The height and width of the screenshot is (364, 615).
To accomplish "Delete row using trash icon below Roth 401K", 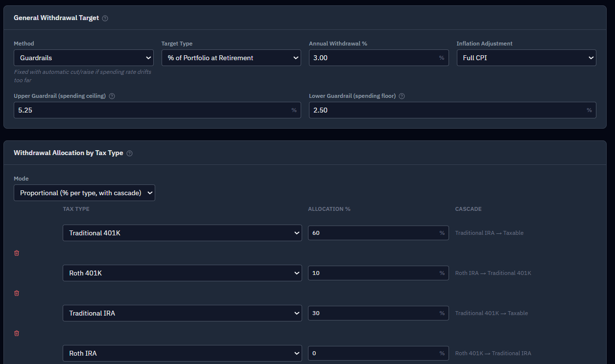I will 17,293.
